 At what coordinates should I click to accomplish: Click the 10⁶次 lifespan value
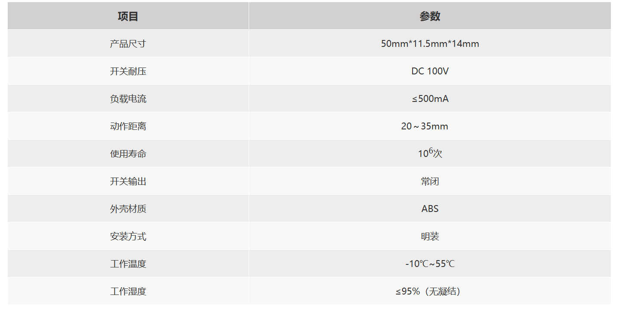[x=430, y=153]
